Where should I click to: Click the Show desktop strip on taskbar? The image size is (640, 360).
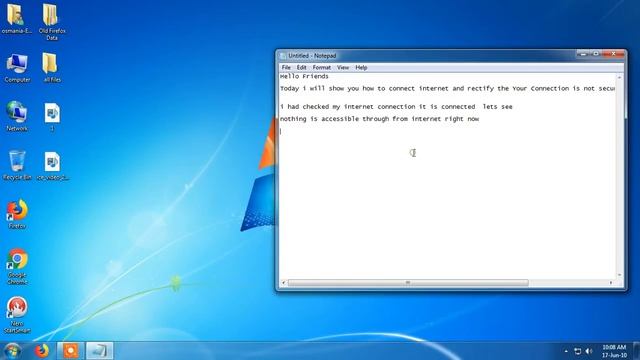click(x=636, y=351)
